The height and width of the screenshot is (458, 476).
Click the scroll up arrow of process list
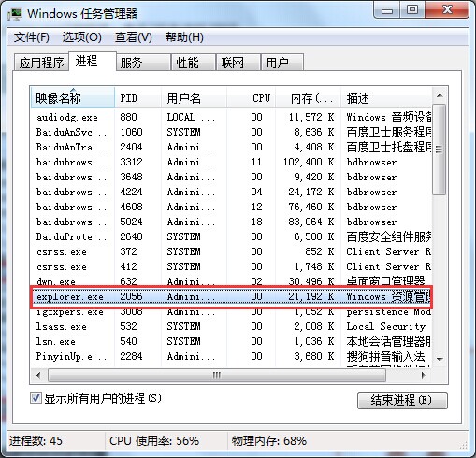pos(440,95)
